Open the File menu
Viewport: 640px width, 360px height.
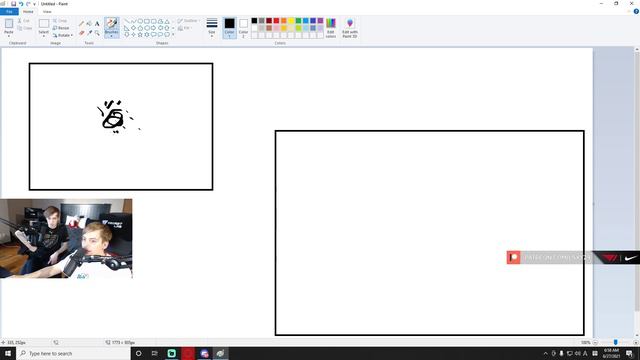[9, 11]
